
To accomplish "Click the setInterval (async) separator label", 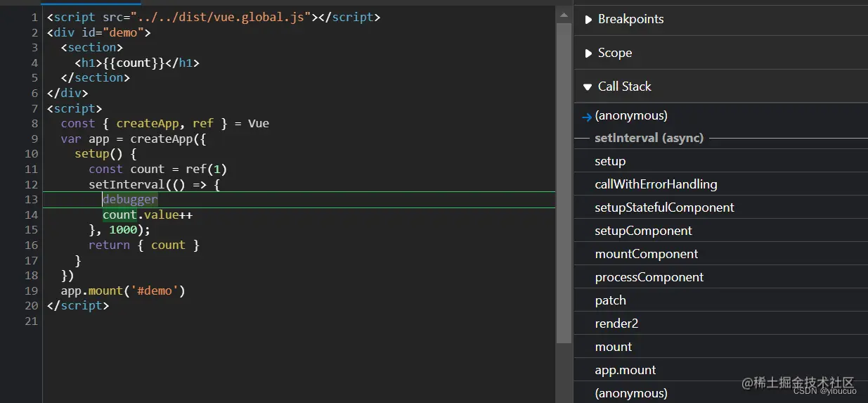I will point(649,138).
